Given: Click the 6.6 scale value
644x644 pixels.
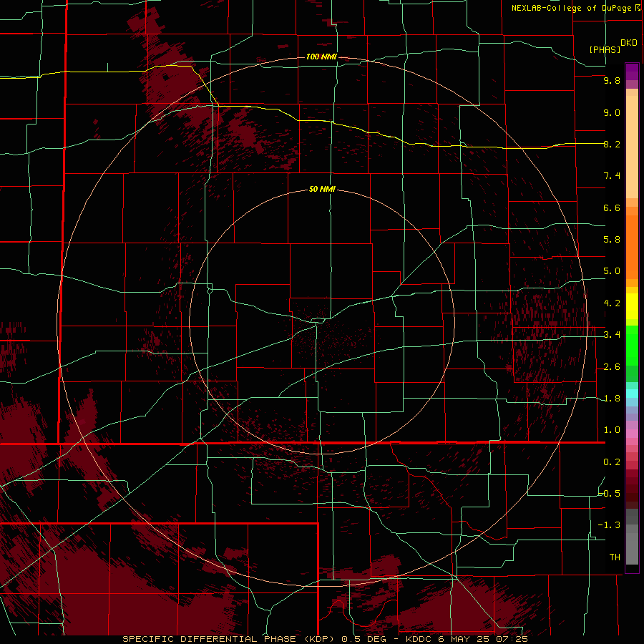Looking at the screenshot, I should pyautogui.click(x=612, y=208).
